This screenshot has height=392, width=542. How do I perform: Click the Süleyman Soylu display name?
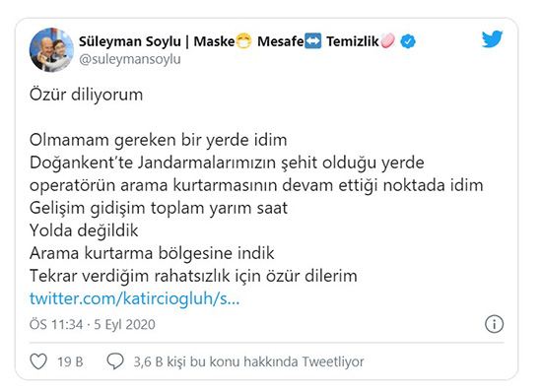coord(130,41)
